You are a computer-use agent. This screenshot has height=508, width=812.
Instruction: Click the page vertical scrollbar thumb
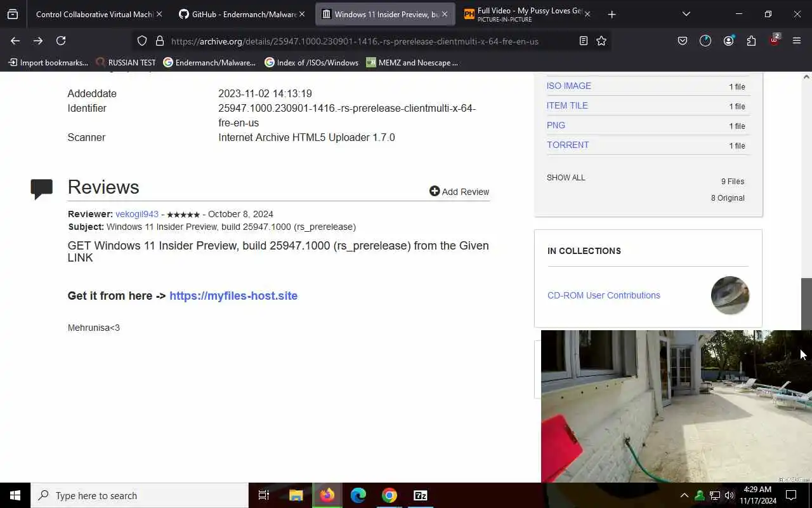coord(806,304)
